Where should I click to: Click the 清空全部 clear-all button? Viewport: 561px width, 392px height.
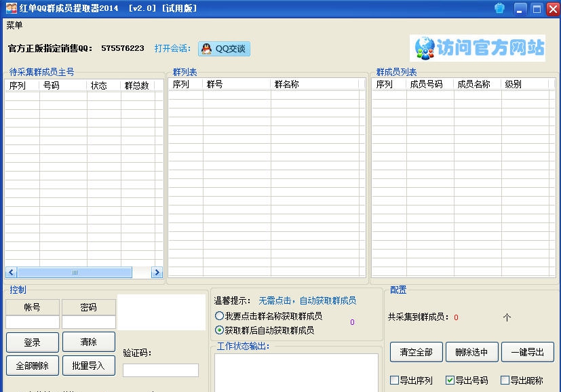tap(415, 351)
